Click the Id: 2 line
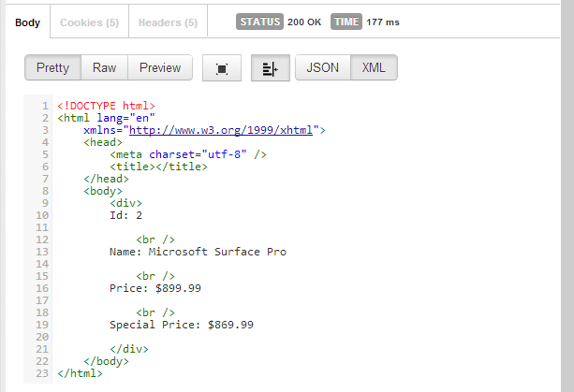 [x=125, y=215]
